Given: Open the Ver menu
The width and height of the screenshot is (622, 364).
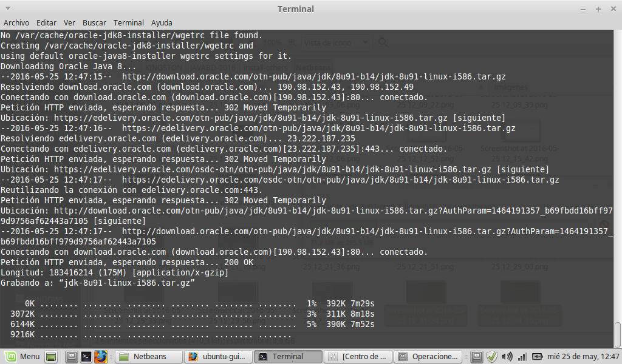Looking at the screenshot, I should (69, 22).
